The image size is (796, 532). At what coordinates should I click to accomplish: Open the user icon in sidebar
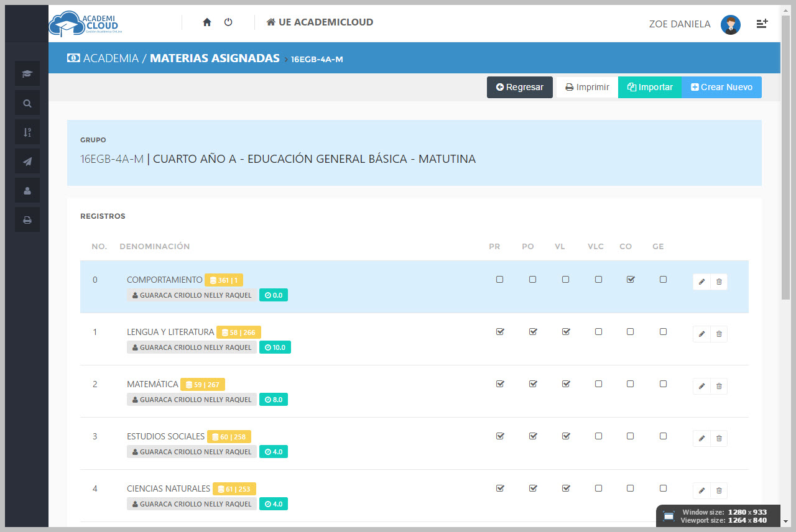27,191
